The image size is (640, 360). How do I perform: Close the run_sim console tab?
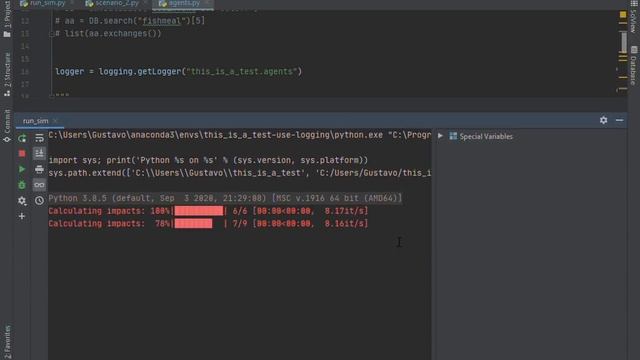(56, 121)
